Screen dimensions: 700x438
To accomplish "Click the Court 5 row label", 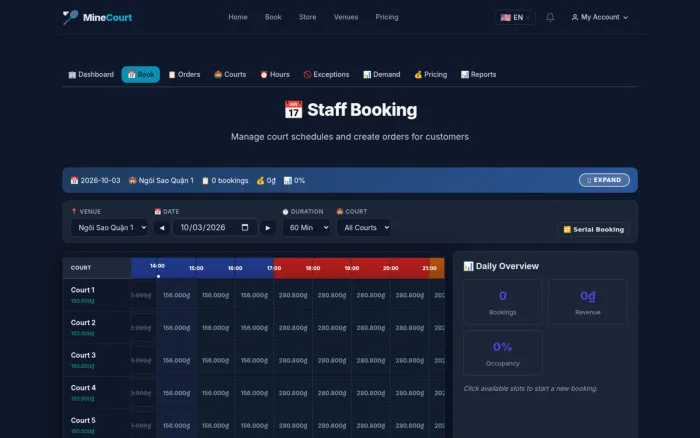I will click(x=83, y=421).
